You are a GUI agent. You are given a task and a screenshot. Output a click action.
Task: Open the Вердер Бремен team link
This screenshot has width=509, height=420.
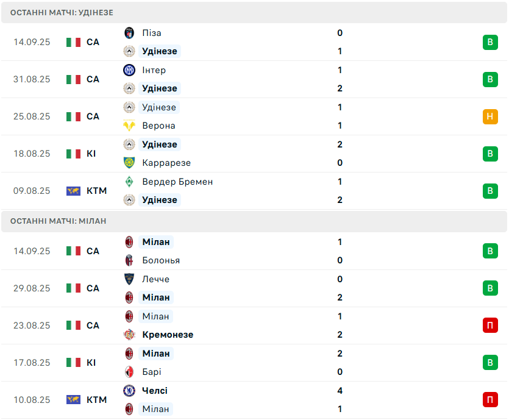click(177, 182)
